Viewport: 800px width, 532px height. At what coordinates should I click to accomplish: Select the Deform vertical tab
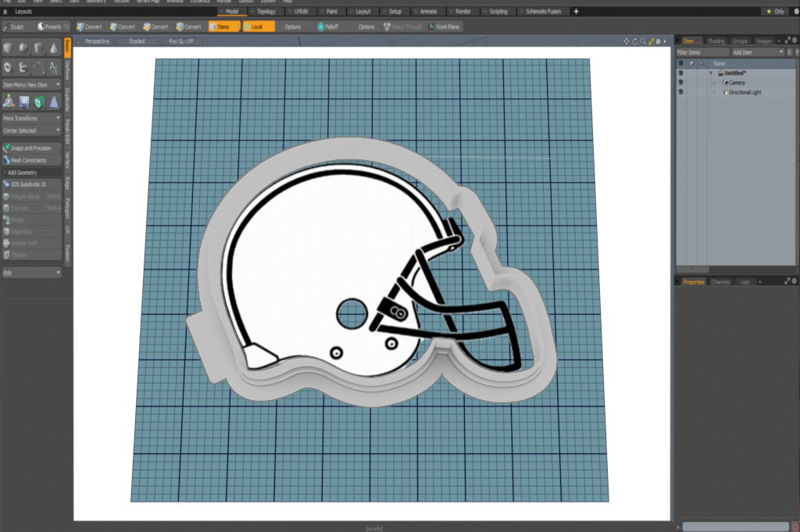67,70
